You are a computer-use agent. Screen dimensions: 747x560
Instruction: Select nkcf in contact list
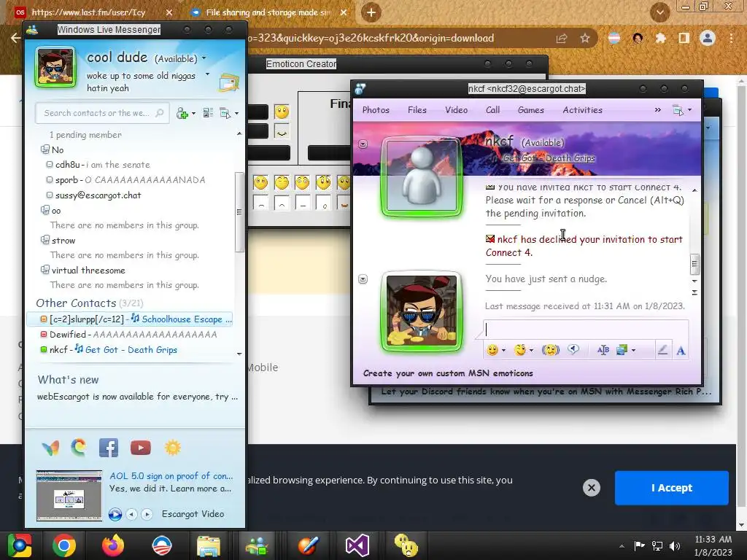tap(109, 349)
